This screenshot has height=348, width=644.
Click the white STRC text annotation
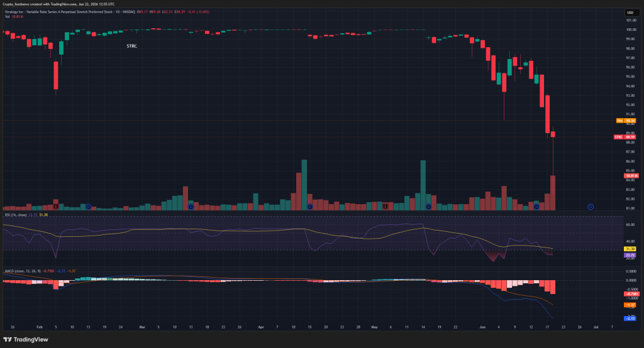(132, 46)
